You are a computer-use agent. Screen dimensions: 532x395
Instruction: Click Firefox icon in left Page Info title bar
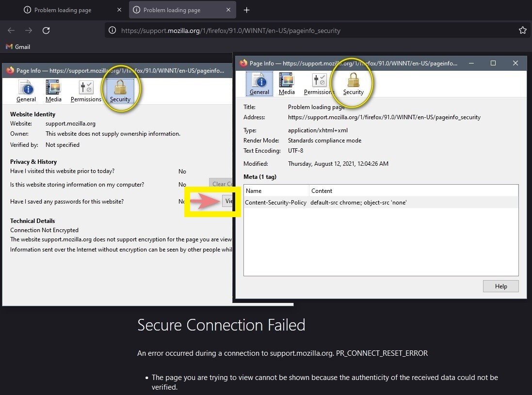pyautogui.click(x=10, y=70)
